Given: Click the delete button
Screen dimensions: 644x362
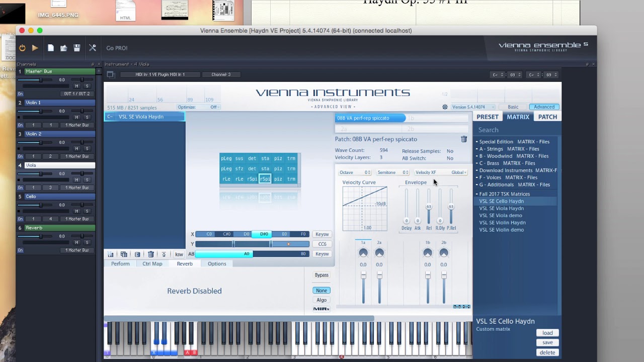Looking at the screenshot, I should click(547, 352).
